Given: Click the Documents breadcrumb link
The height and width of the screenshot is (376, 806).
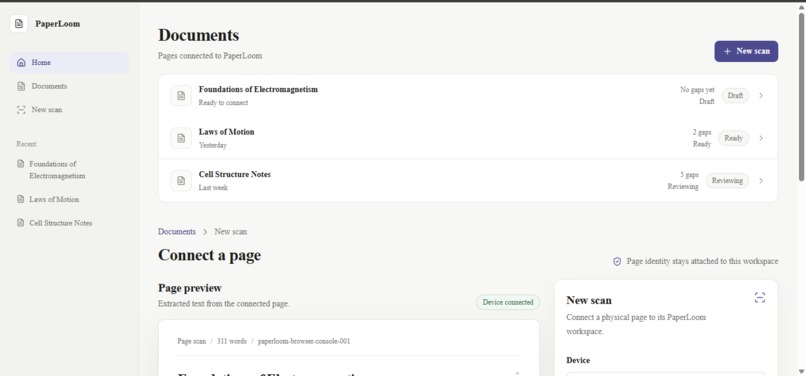Looking at the screenshot, I should point(177,231).
